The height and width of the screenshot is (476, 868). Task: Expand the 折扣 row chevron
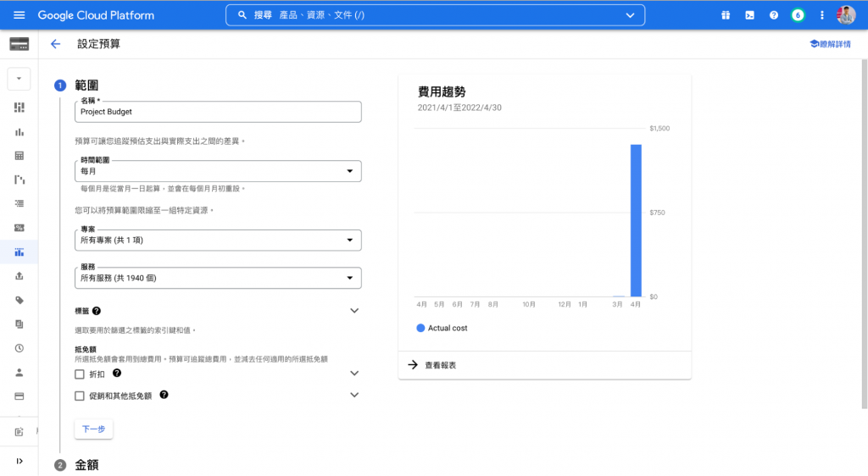[354, 374]
